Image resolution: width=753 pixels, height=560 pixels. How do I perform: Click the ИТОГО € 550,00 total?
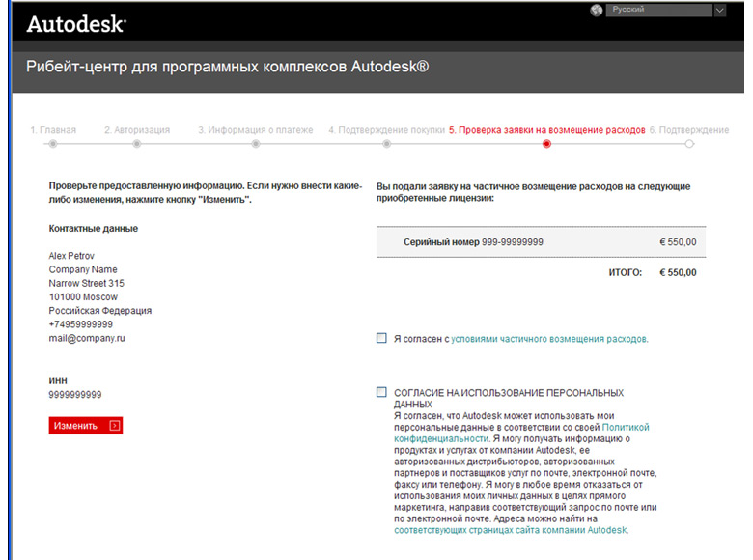click(x=653, y=273)
